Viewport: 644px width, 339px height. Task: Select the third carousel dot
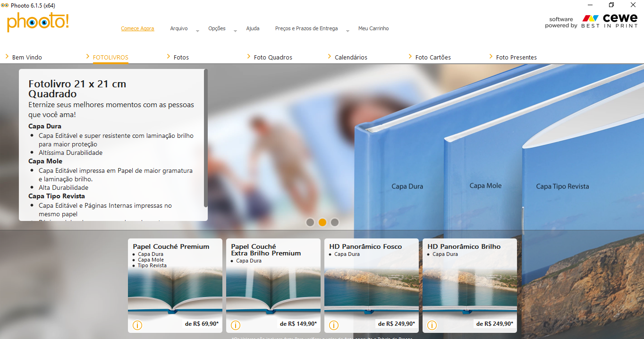[335, 222]
